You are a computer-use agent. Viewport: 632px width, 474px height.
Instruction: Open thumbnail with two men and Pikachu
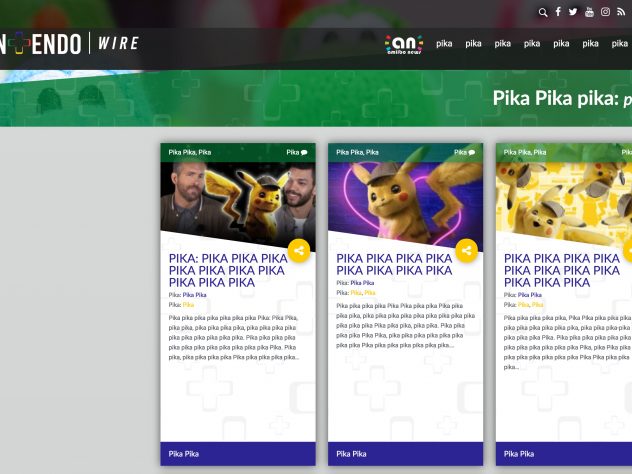(x=238, y=204)
